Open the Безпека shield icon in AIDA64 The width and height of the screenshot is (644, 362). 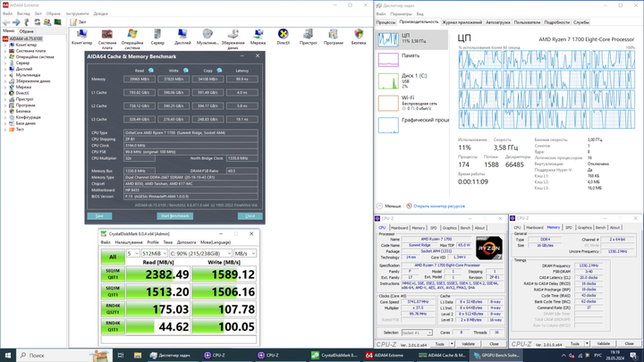pos(359,37)
